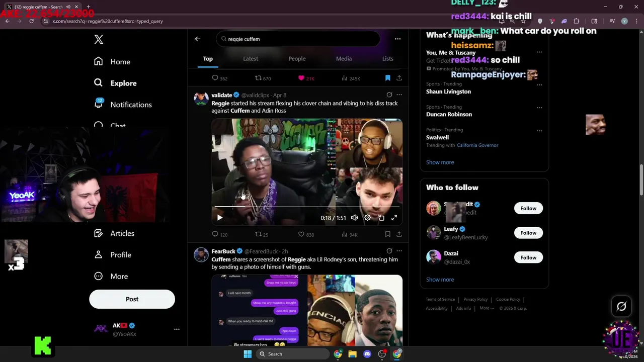The width and height of the screenshot is (644, 362).
Task: Repost validate's post with 25 reposts
Action: pos(262,234)
